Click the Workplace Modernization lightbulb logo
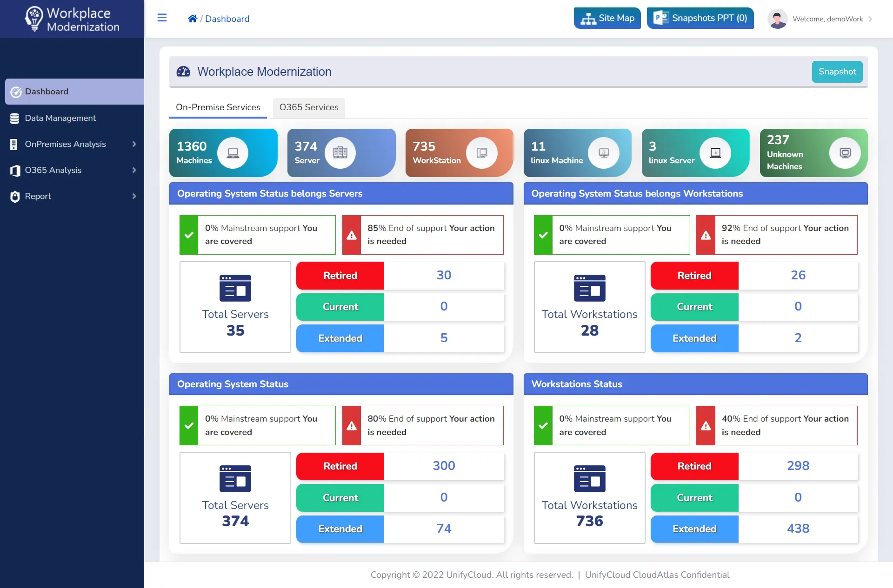 (x=34, y=19)
